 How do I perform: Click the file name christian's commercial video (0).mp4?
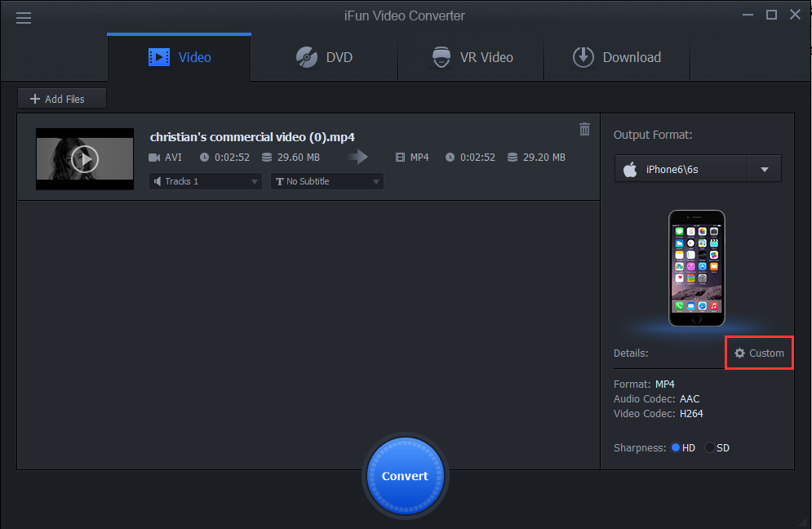[x=252, y=137]
